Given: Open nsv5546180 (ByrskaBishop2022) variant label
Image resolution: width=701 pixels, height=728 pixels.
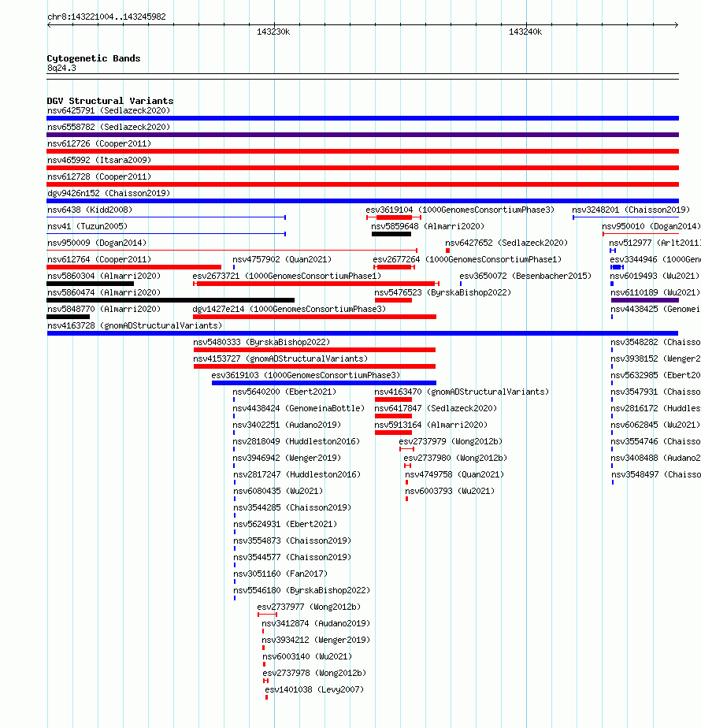Looking at the screenshot, I should pyautogui.click(x=302, y=591).
